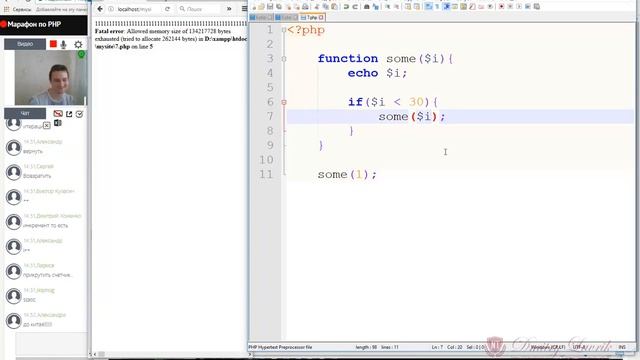Image resolution: width=640 pixels, height=360 pixels.
Task: Click the chat message 'прикрутить счетчик'
Action: (48, 275)
